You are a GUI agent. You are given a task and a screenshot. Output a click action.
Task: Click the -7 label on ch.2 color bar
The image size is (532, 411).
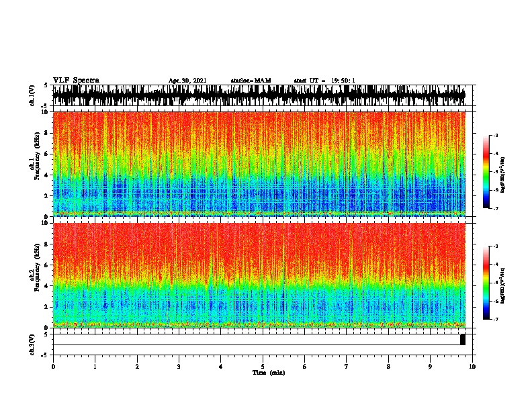[x=496, y=319]
